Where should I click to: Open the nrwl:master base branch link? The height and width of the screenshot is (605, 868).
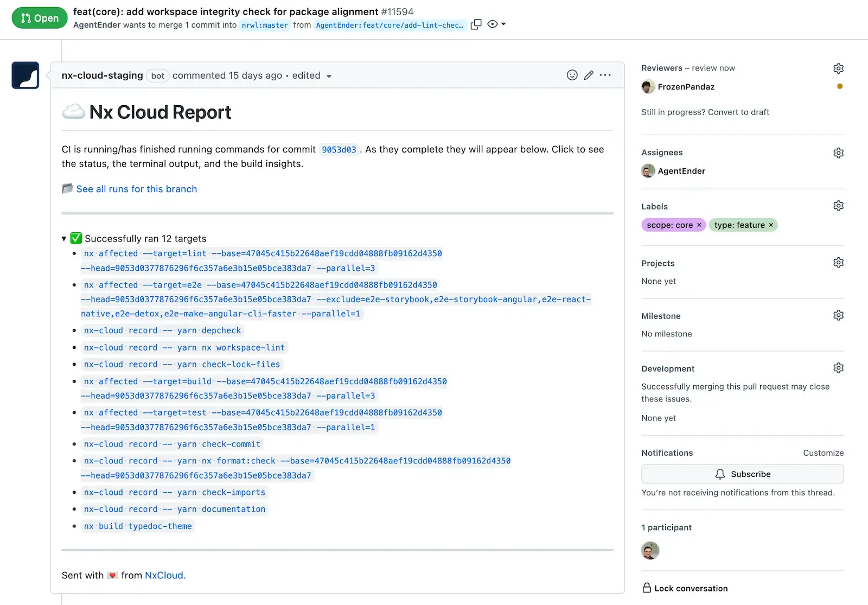tap(265, 25)
